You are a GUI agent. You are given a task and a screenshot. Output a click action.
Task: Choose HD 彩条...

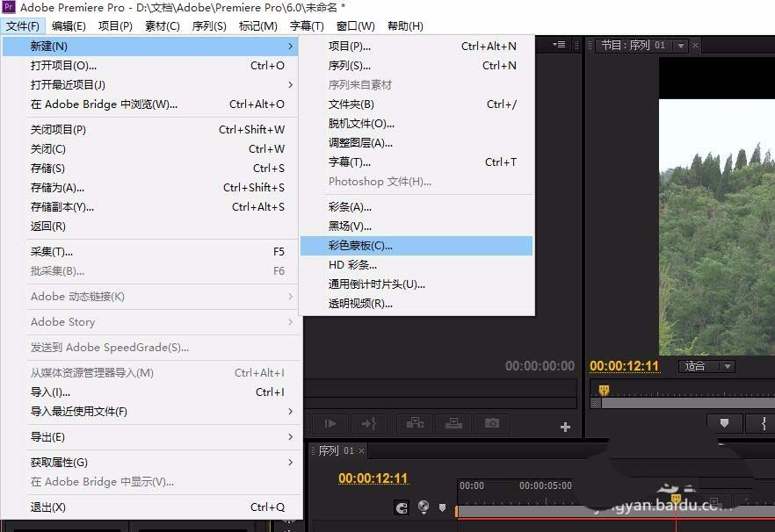(416, 265)
